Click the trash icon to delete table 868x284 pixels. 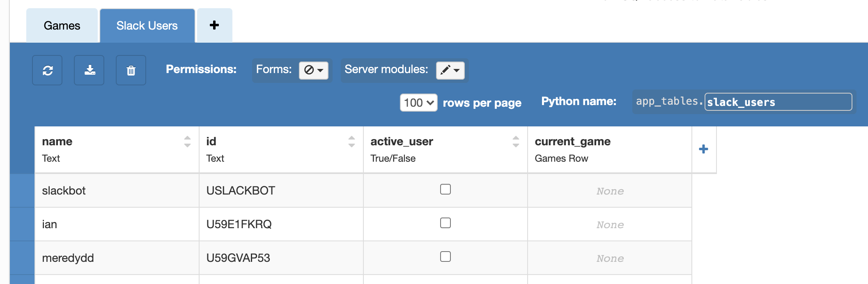pyautogui.click(x=131, y=70)
